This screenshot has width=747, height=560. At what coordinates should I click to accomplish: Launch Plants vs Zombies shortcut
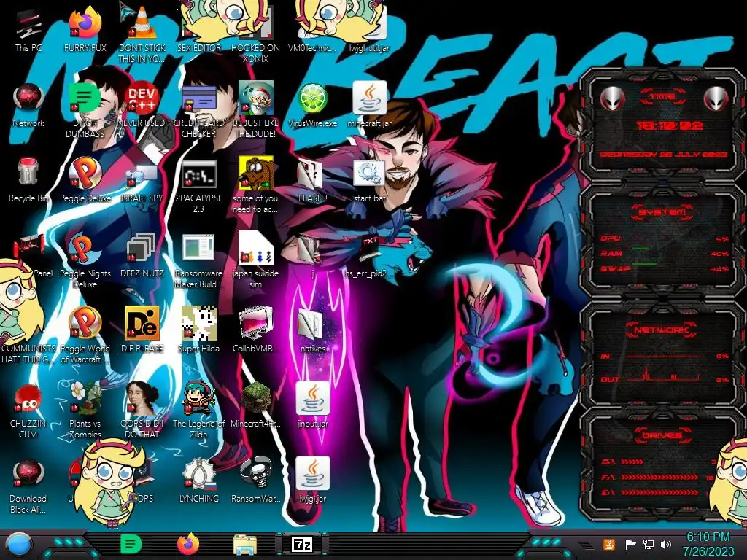tap(85, 411)
